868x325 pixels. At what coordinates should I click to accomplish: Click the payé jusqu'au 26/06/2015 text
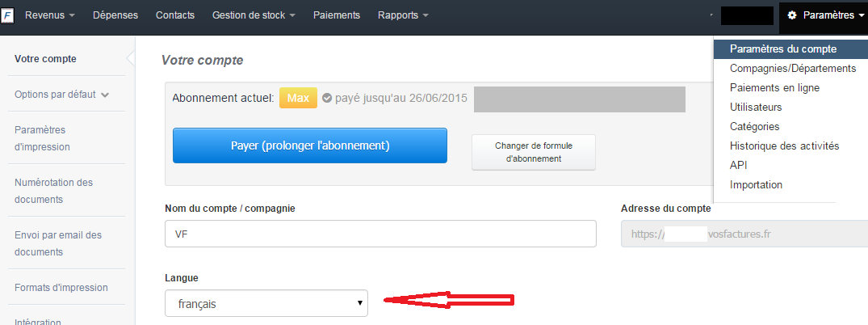coord(401,98)
